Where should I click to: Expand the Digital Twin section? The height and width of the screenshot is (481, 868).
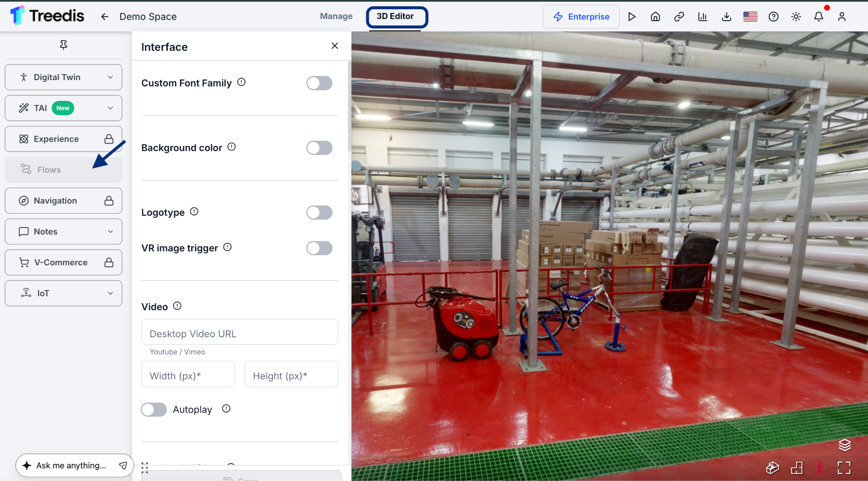64,77
